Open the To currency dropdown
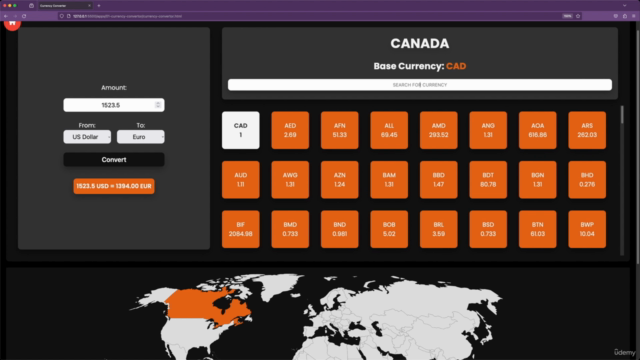 point(141,137)
